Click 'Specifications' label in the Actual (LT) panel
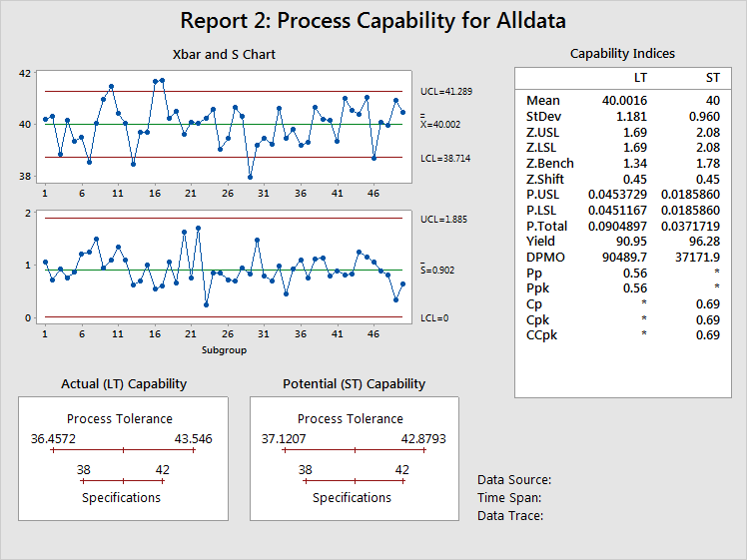 click(x=121, y=498)
